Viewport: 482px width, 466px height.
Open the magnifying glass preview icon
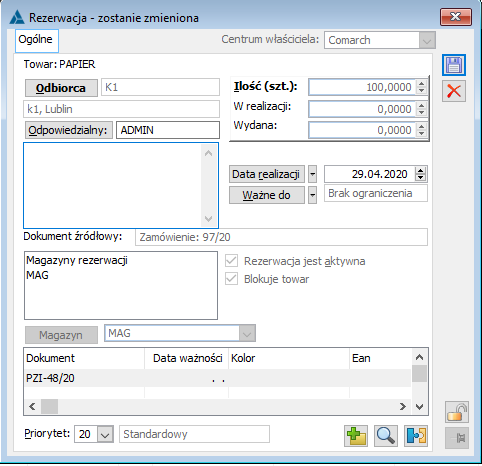(x=386, y=436)
